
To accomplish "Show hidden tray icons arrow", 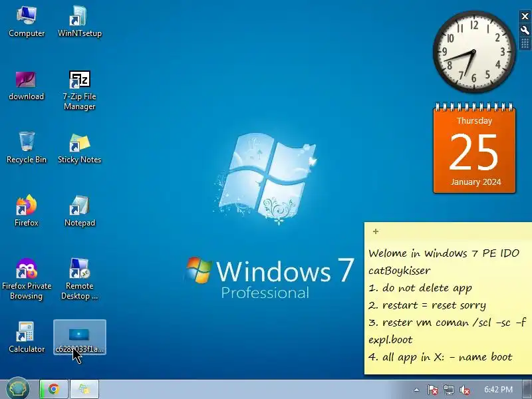I will click(x=417, y=390).
